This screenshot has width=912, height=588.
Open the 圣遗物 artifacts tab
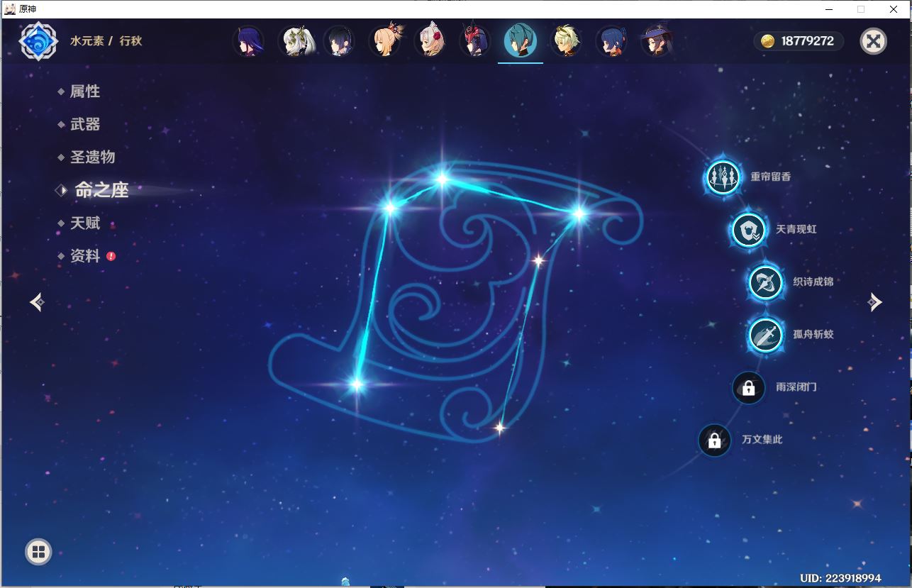92,157
